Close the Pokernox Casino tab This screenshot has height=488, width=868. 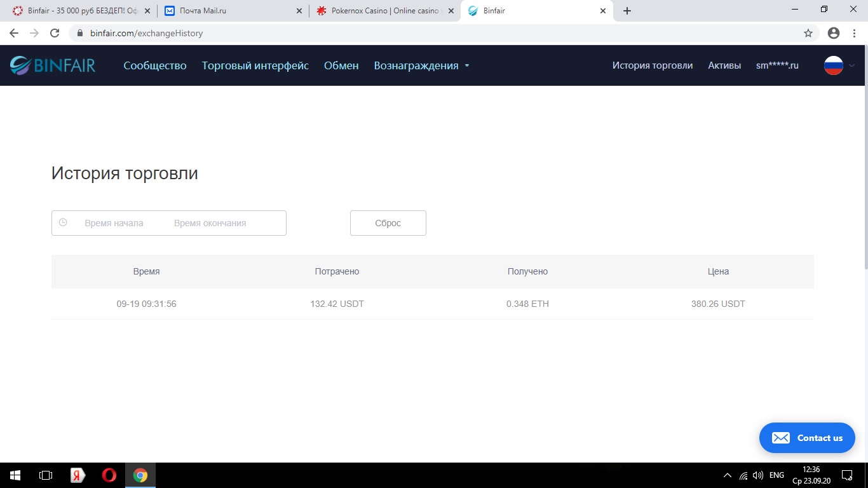(x=451, y=11)
